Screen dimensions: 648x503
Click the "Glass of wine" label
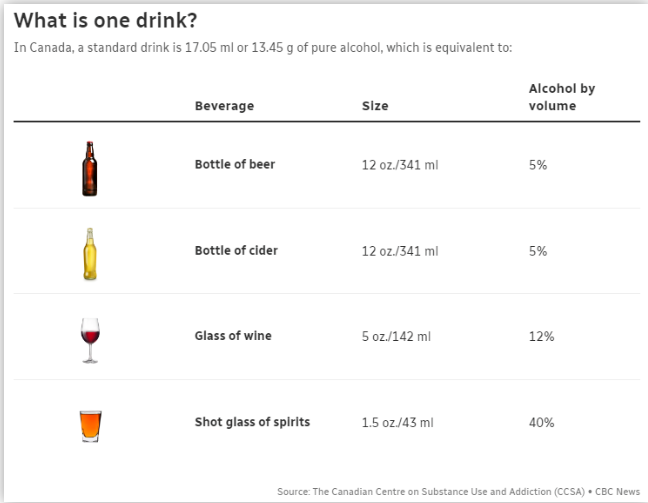(x=232, y=336)
